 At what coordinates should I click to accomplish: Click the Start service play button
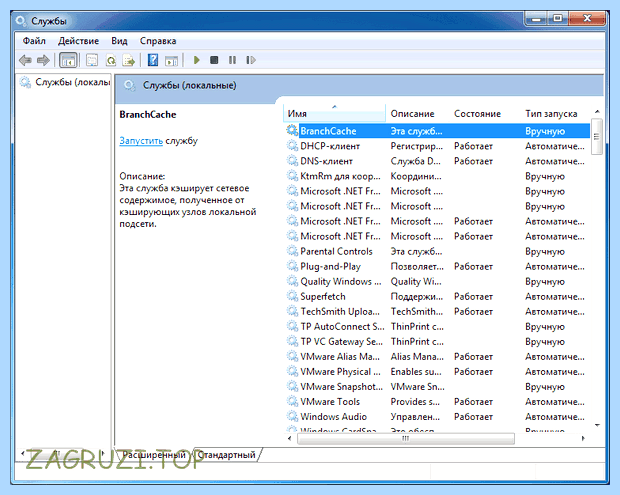pos(196,60)
